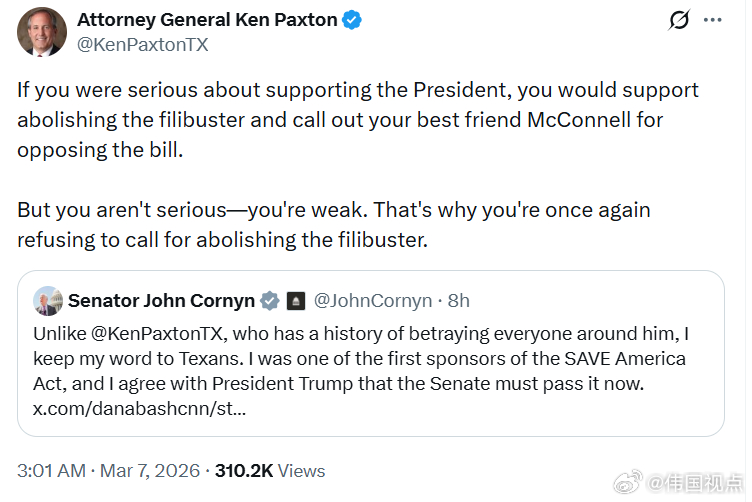Viewport: 752px width, 502px height.
Task: Open the three-dot More options menu
Action: point(713,20)
